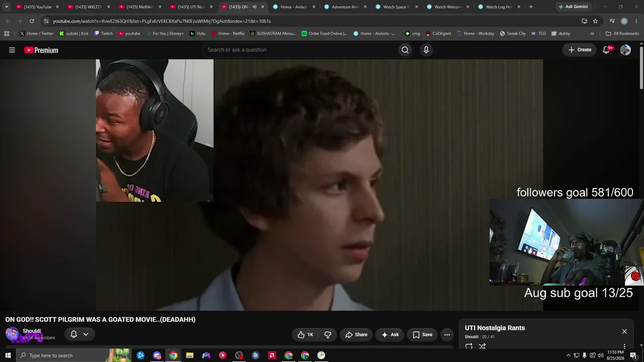Open YouTube notifications bell

(x=607, y=50)
